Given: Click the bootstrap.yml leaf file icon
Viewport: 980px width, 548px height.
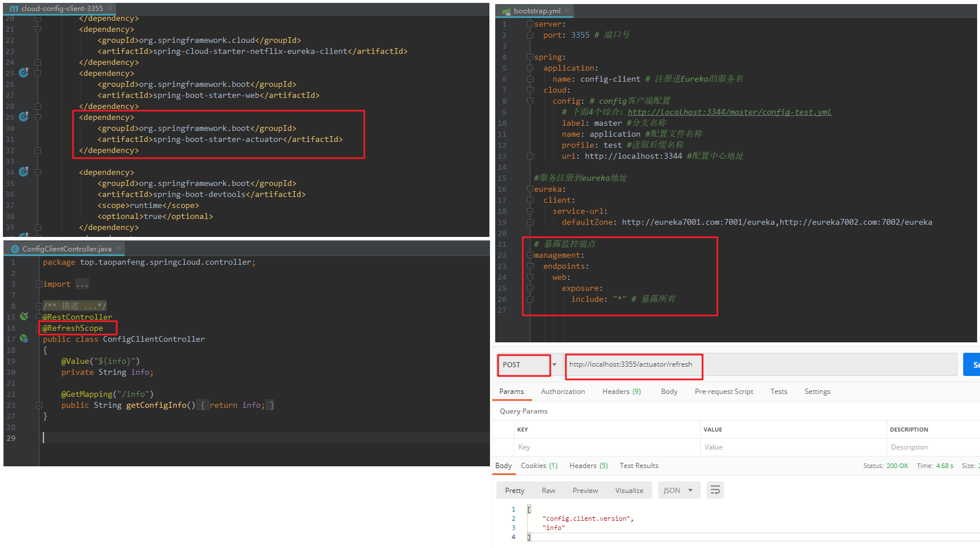Looking at the screenshot, I should [506, 11].
